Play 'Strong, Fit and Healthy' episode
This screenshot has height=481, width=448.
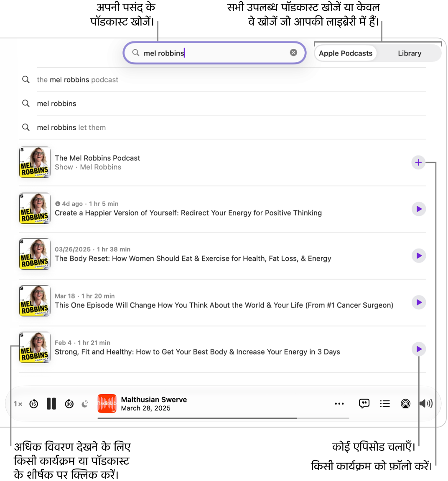tap(419, 349)
